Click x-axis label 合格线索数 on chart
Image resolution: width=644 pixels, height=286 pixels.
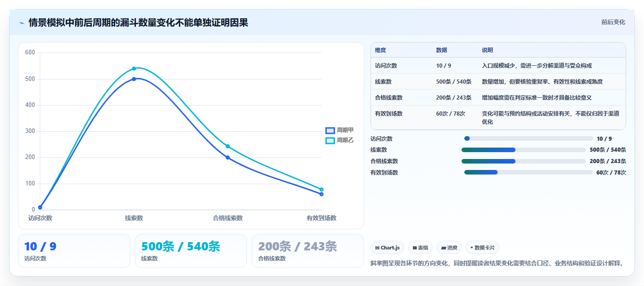pyautogui.click(x=228, y=218)
